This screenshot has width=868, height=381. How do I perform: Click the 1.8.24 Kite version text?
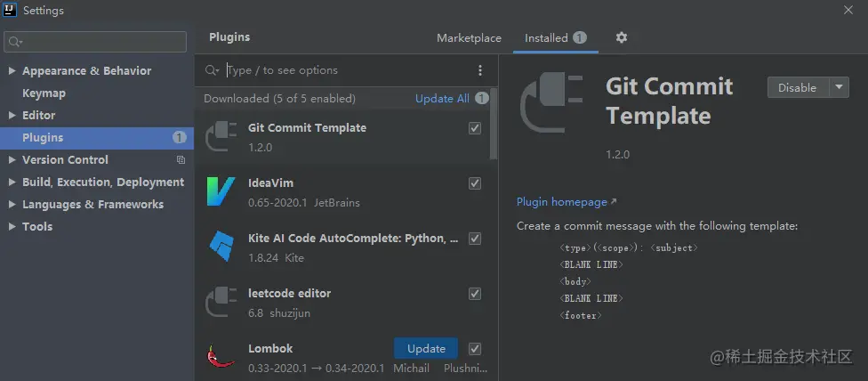276,258
